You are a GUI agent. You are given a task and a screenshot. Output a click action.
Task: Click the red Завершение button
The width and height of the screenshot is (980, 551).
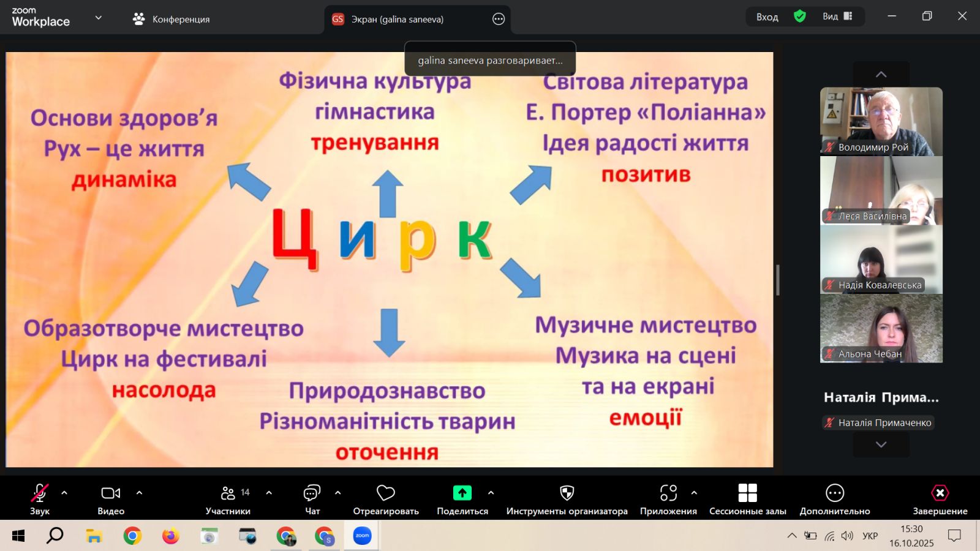coord(940,493)
